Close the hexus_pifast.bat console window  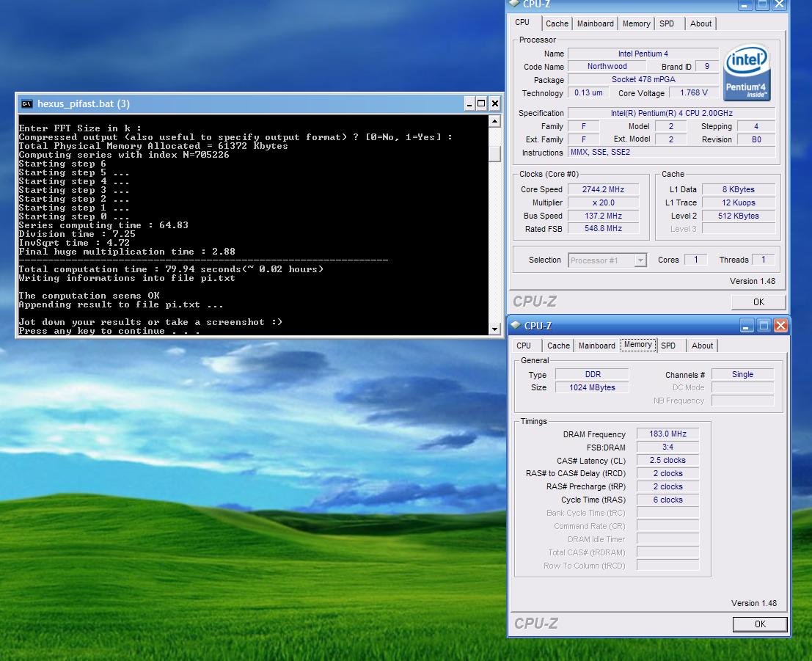pyautogui.click(x=494, y=103)
